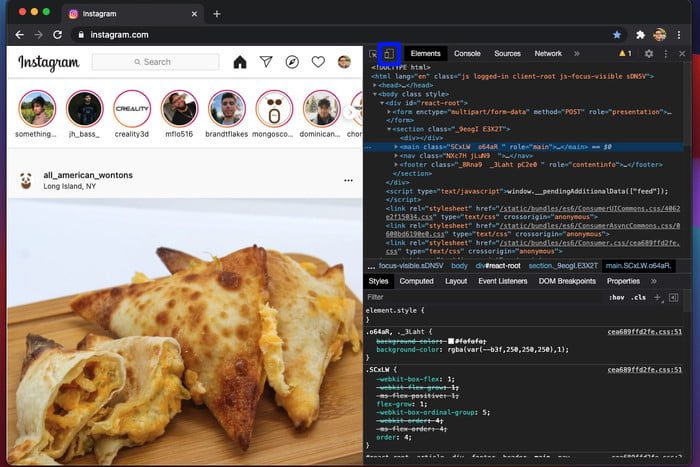This screenshot has width=700, height=467.
Task: Open profile avatar in Instagram nav
Action: [344, 62]
